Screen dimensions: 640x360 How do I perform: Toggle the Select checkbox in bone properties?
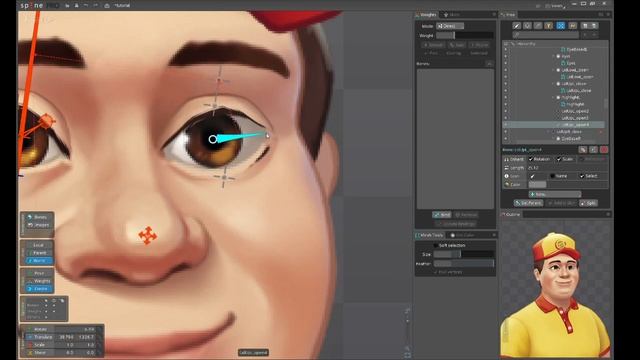(582, 176)
